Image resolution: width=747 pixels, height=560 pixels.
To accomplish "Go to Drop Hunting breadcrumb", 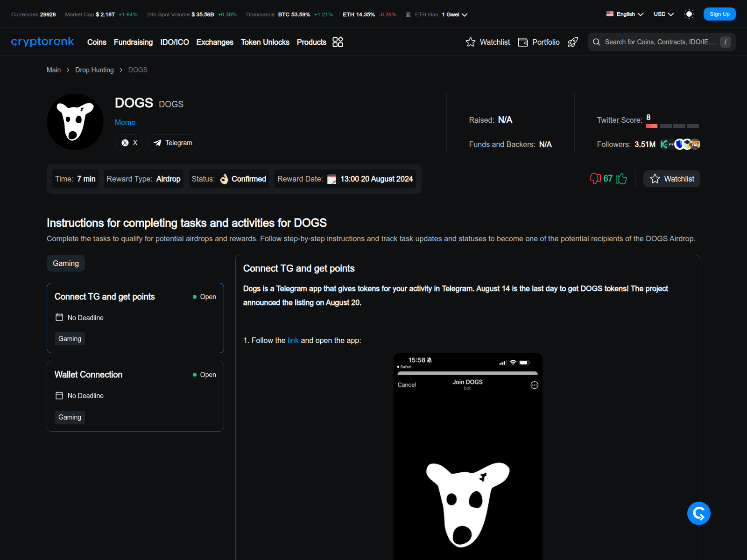I will 94,70.
